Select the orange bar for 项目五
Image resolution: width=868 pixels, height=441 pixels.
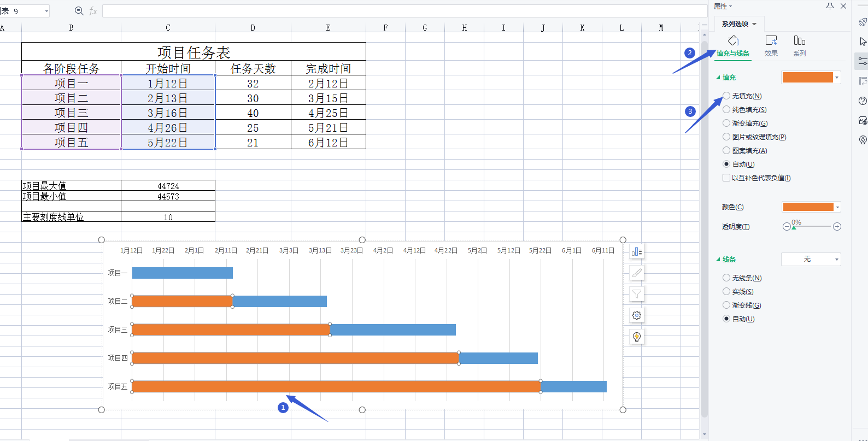[336, 386]
